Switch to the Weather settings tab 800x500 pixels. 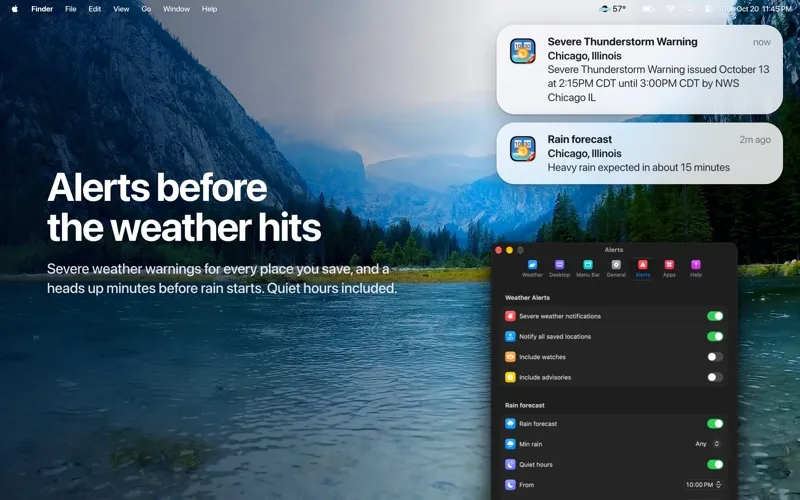[x=532, y=268]
